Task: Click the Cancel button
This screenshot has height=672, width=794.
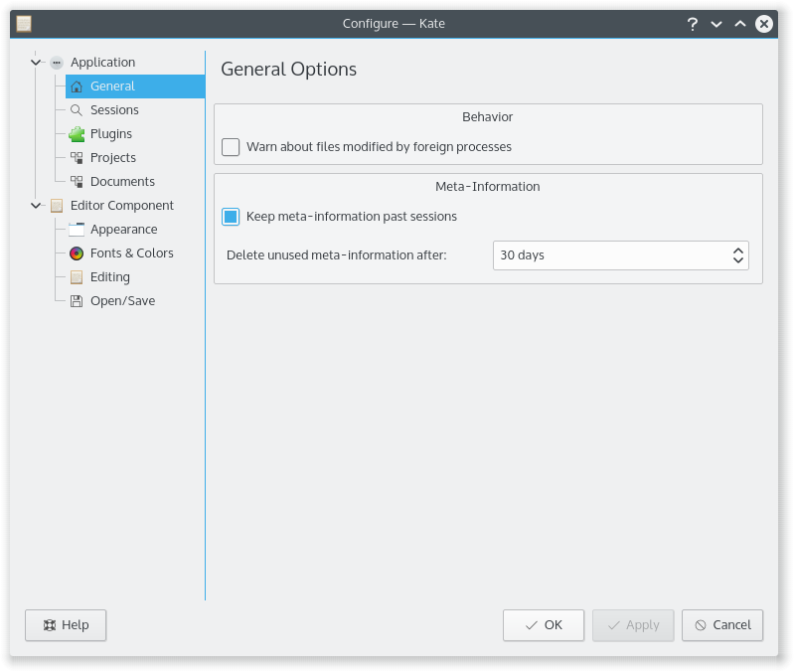Action: coord(722,625)
